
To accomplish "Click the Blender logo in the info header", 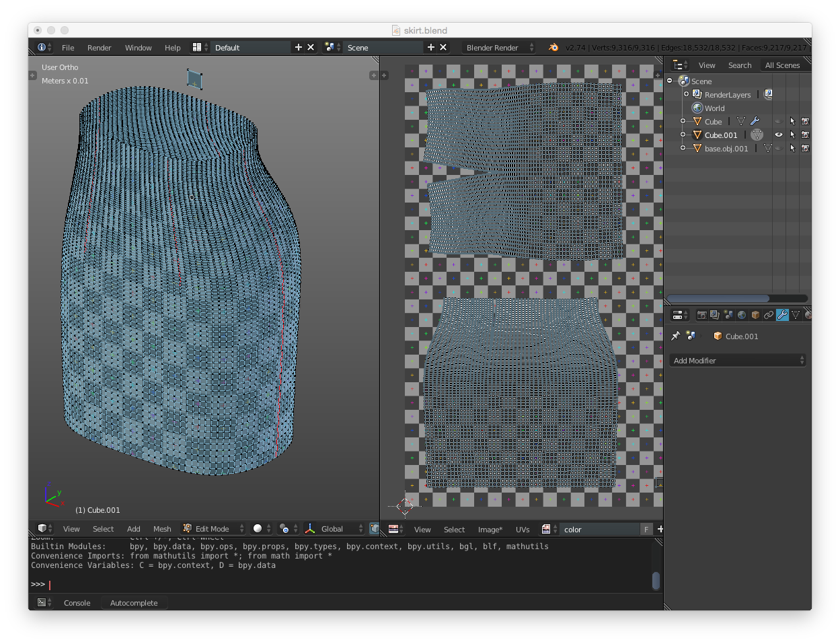I will point(553,48).
